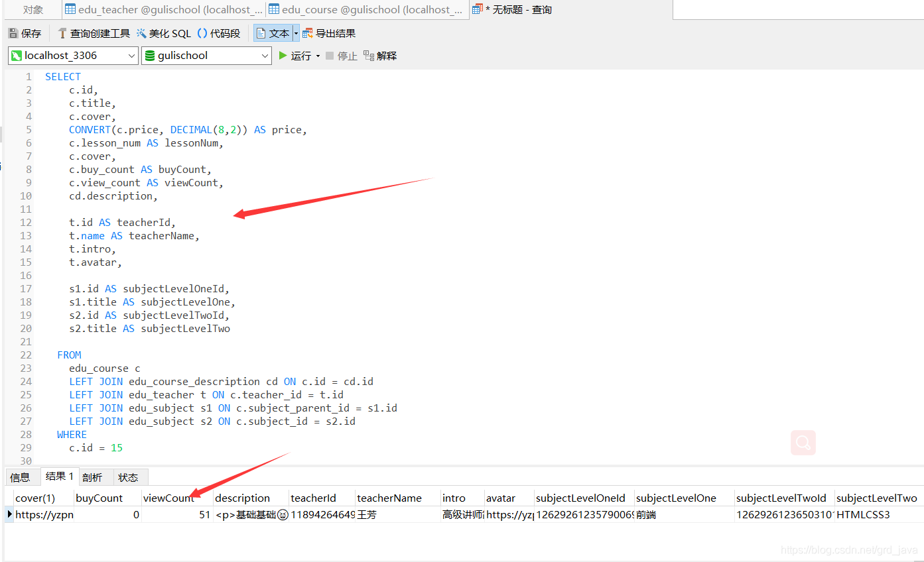This screenshot has width=924, height=562.
Task: Select the cover cell starting https://yzpn
Action: (x=44, y=514)
